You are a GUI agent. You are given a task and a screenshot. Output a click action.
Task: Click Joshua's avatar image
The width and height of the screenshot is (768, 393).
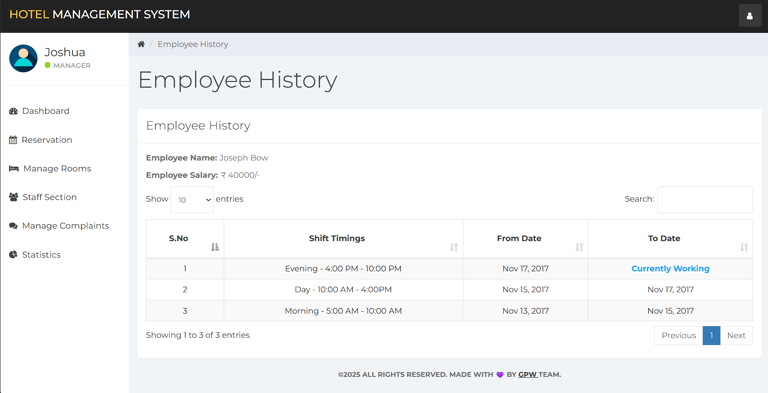[24, 58]
